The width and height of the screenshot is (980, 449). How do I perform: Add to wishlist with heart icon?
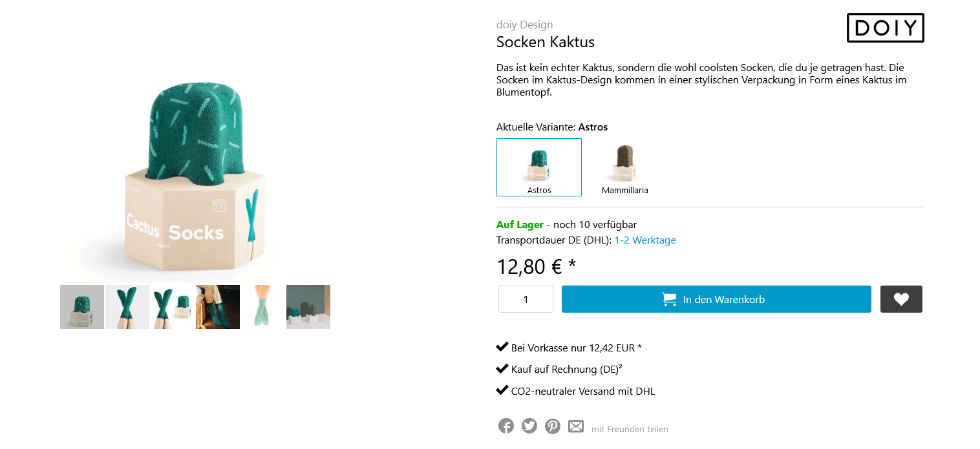pos(901,299)
